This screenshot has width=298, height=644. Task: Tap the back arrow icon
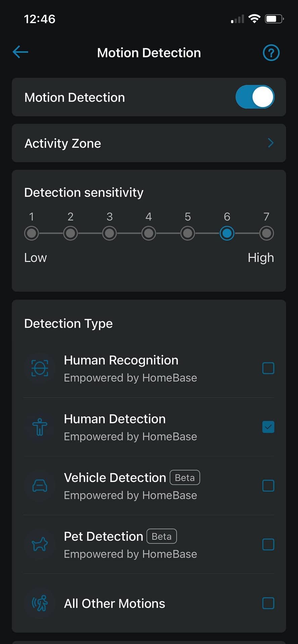point(20,52)
